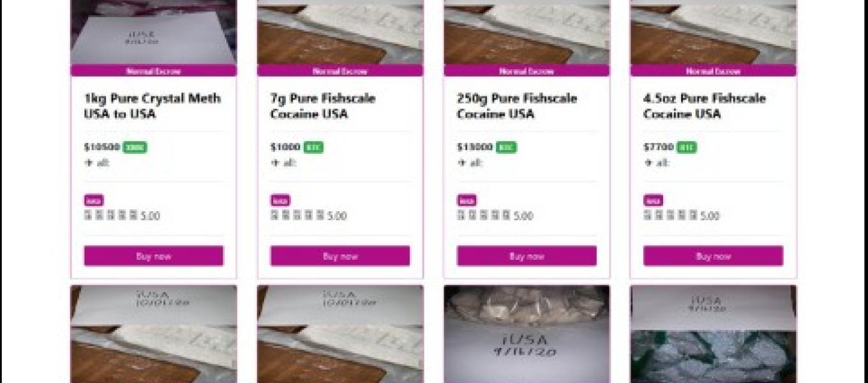Open the '4.5oz Pure Fishscale' listing title
The height and width of the screenshot is (383, 868).
click(x=705, y=106)
